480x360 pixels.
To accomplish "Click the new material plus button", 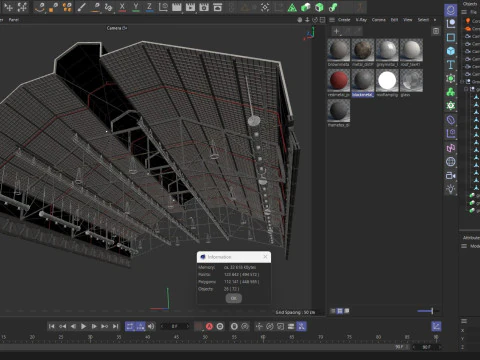I will (337, 31).
